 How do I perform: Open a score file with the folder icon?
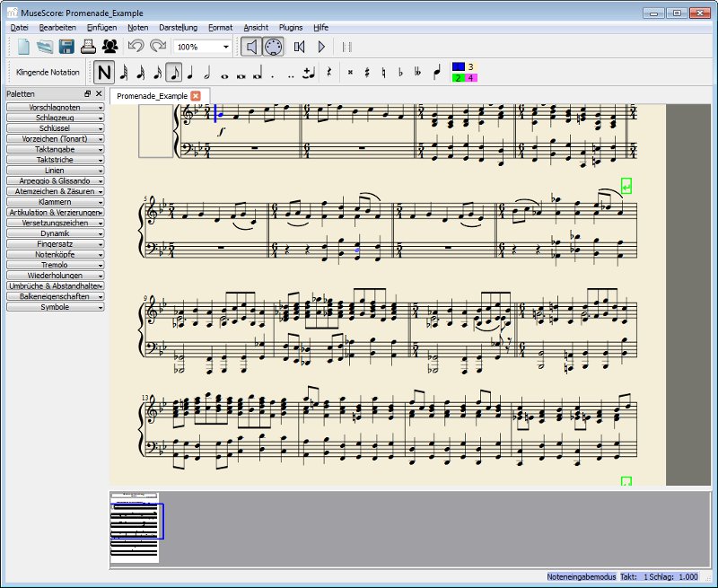(45, 47)
